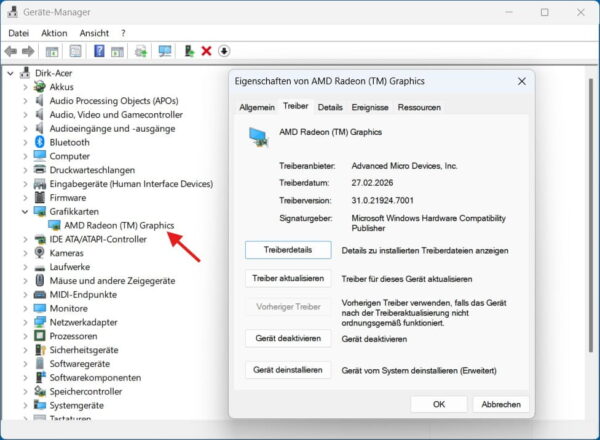Click the Speichercontroller icon
The height and width of the screenshot is (440, 600).
(40, 391)
